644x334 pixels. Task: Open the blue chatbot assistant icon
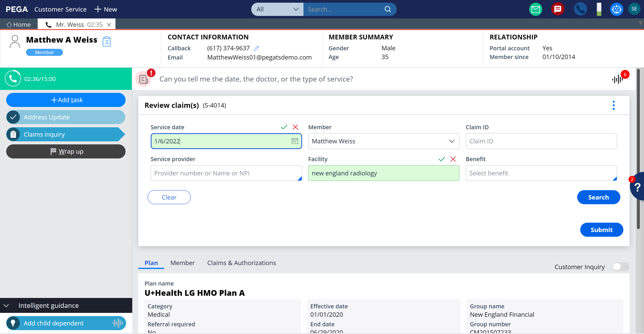tap(616, 10)
